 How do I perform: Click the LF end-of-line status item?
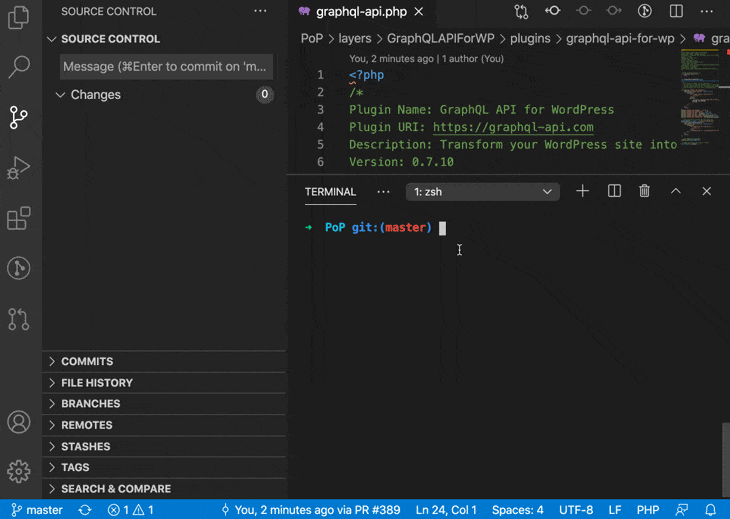(615, 510)
